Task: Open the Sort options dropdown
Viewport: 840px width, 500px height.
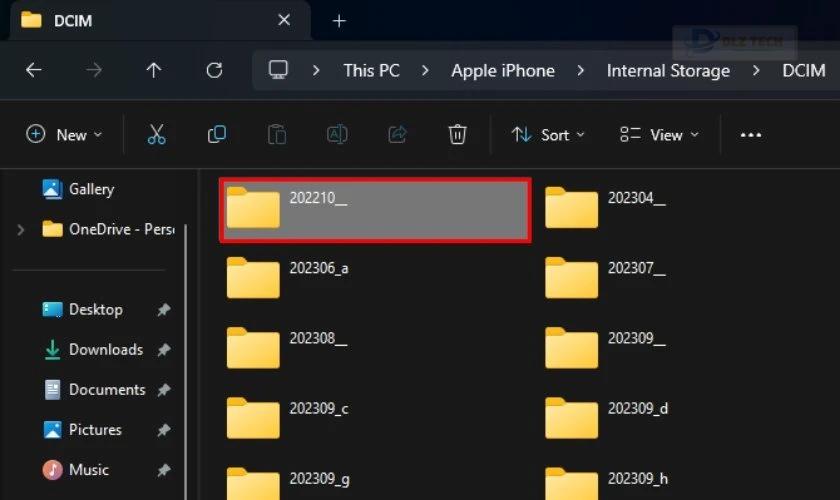Action: point(548,135)
